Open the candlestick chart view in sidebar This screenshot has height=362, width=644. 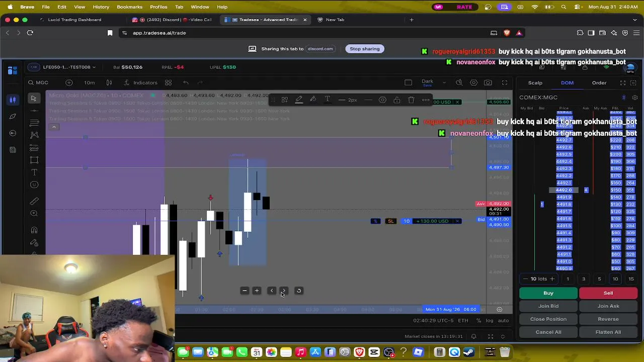pyautogui.click(x=13, y=100)
